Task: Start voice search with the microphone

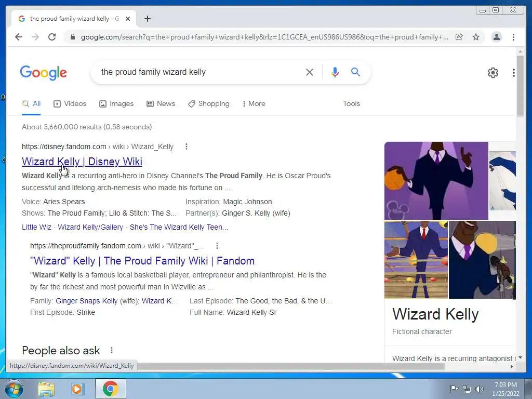Action: point(335,72)
